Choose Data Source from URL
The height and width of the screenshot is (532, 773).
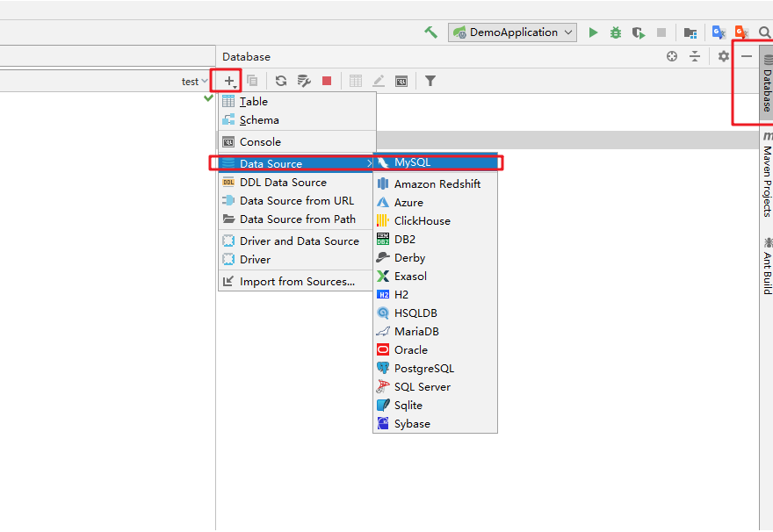[x=296, y=200]
